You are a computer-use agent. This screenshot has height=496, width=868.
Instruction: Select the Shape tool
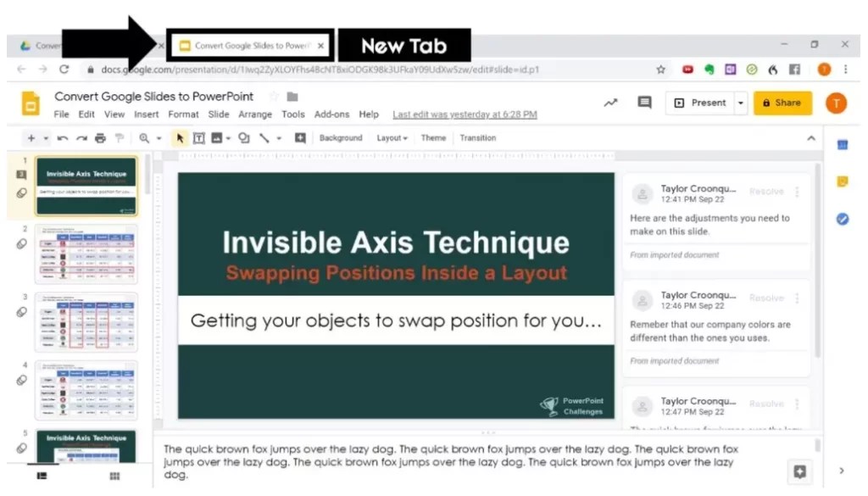(243, 137)
